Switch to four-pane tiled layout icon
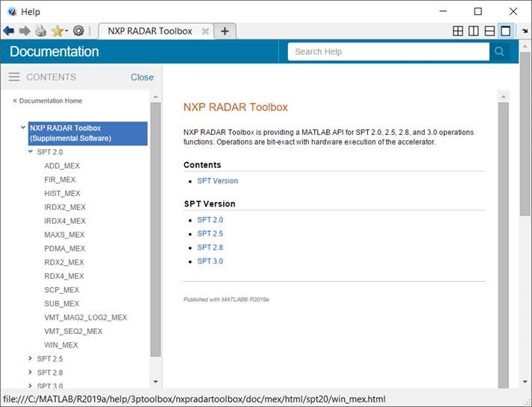The width and height of the screenshot is (532, 407). [458, 31]
